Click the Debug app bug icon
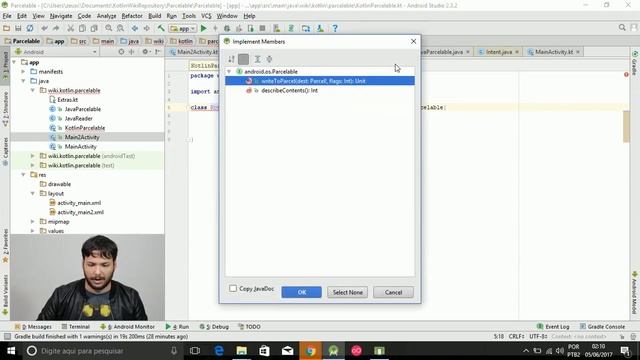This screenshot has height=360, width=640. tap(227, 28)
